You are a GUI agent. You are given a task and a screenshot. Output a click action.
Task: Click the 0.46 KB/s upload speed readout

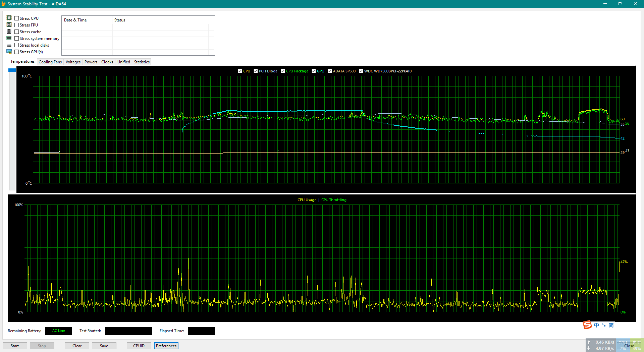[605, 342]
